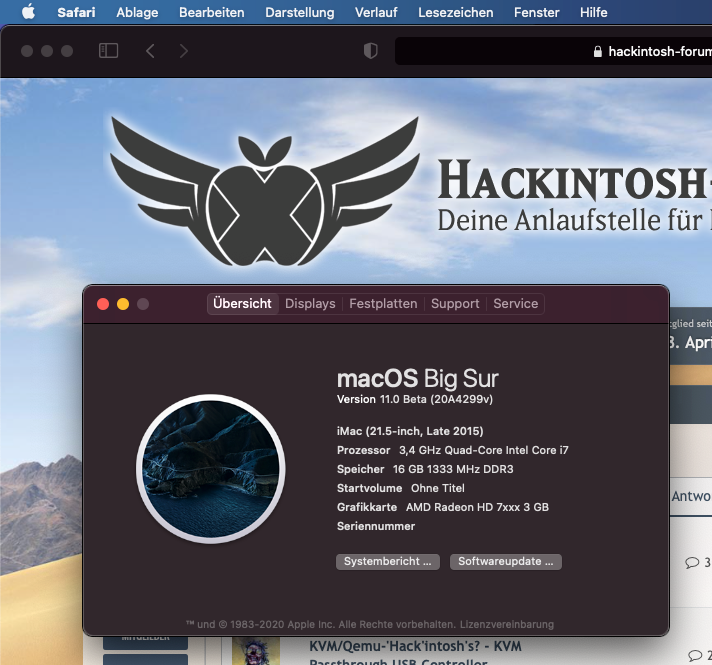The width and height of the screenshot is (712, 665).
Task: Click the Grafikkarte AMD Radeon HD line
Action: tap(443, 507)
